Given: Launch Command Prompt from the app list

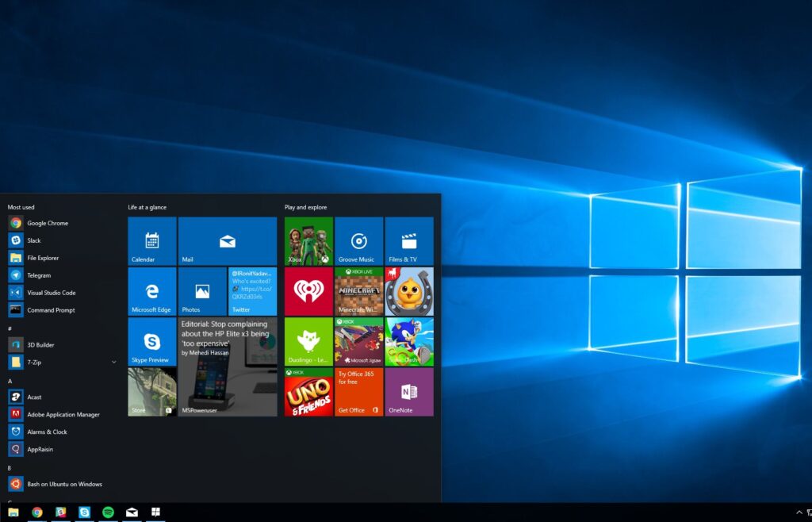Looking at the screenshot, I should (x=62, y=310).
